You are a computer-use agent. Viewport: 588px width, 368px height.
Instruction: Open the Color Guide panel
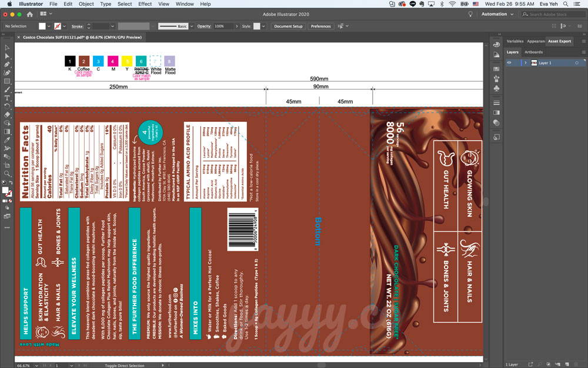click(x=496, y=54)
